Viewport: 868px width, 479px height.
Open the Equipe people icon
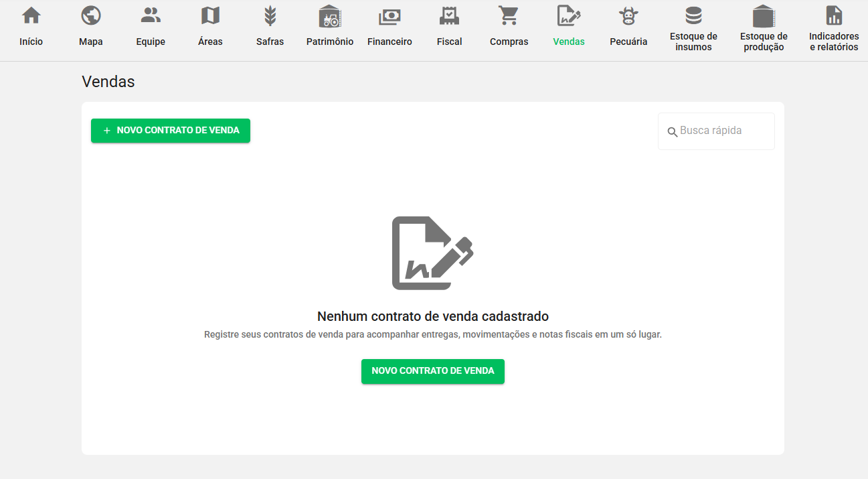pyautogui.click(x=151, y=15)
